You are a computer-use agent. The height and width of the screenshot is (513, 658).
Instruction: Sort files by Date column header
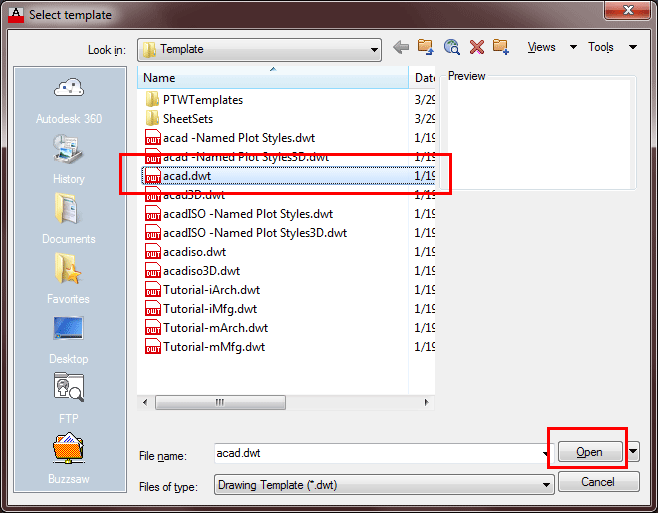click(423, 78)
